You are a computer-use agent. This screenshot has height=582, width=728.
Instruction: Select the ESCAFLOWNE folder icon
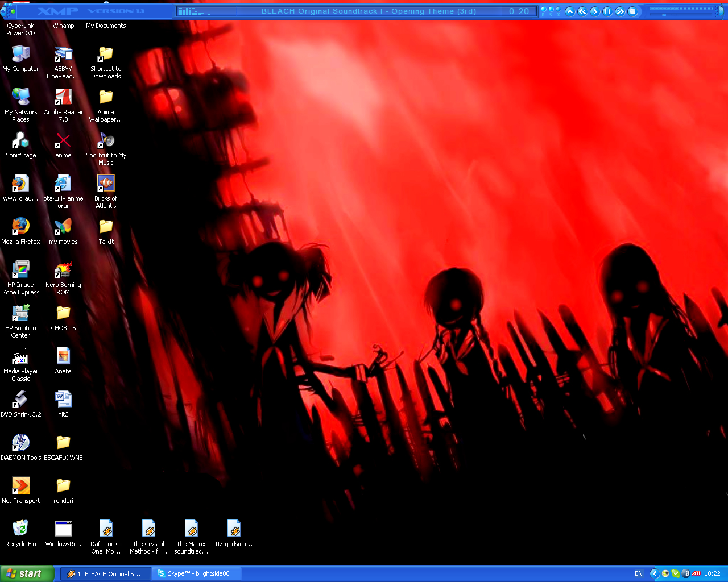click(63, 447)
